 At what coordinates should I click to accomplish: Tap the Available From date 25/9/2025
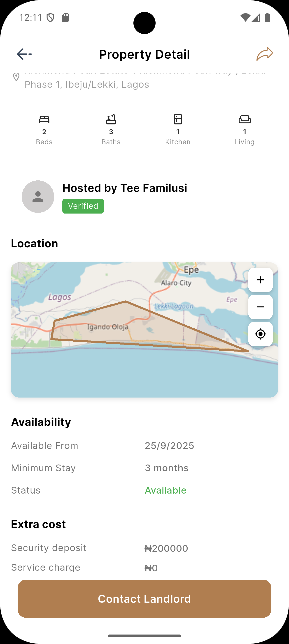pos(169,446)
